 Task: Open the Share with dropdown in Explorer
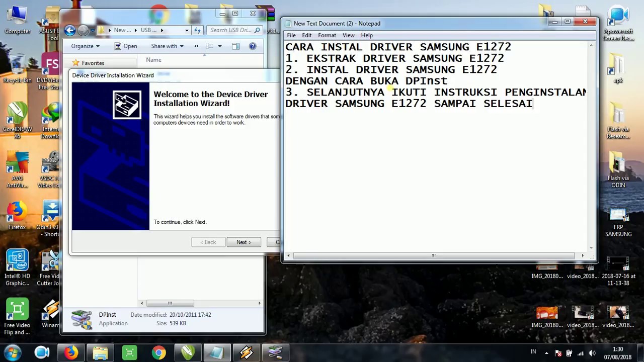[167, 46]
